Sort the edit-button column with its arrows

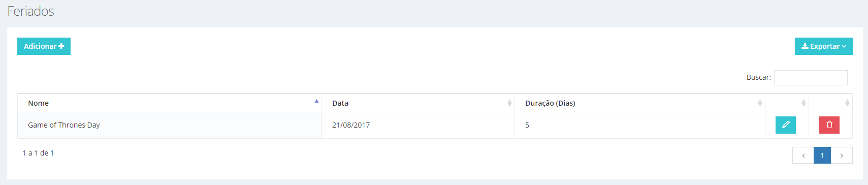click(x=803, y=103)
